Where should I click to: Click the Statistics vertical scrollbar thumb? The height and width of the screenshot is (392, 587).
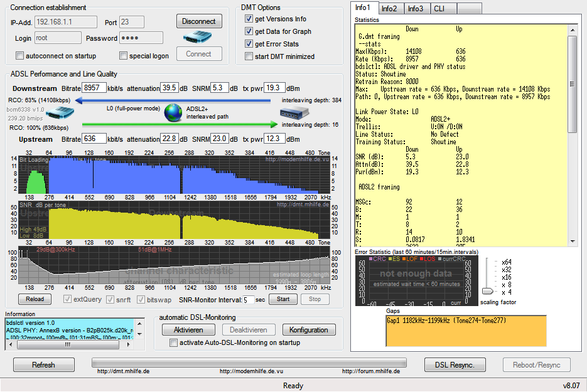point(573,84)
